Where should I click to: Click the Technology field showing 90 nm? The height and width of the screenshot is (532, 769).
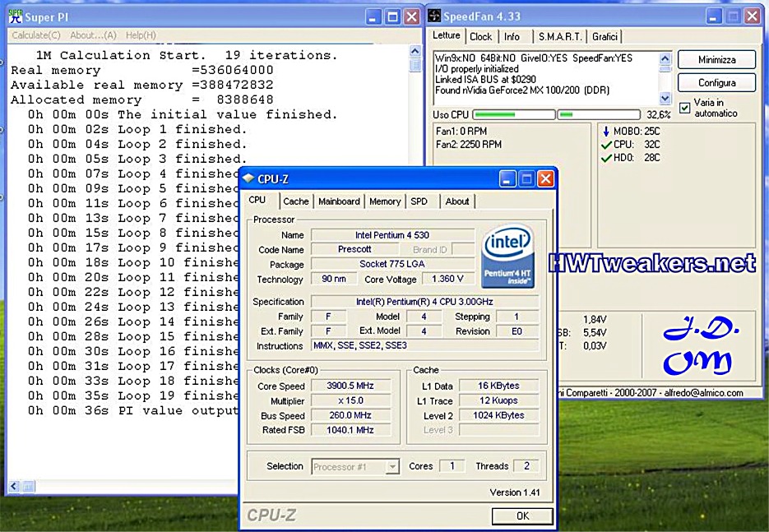333,279
